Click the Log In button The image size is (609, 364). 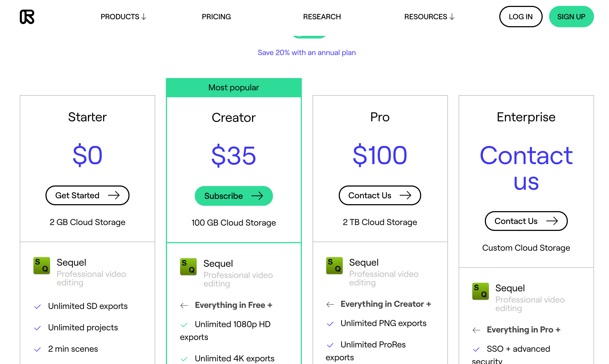[520, 17]
